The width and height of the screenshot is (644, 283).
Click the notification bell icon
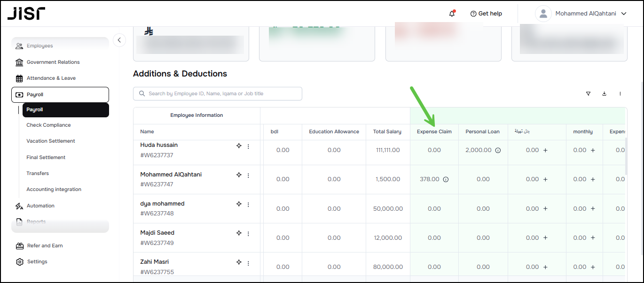click(452, 14)
